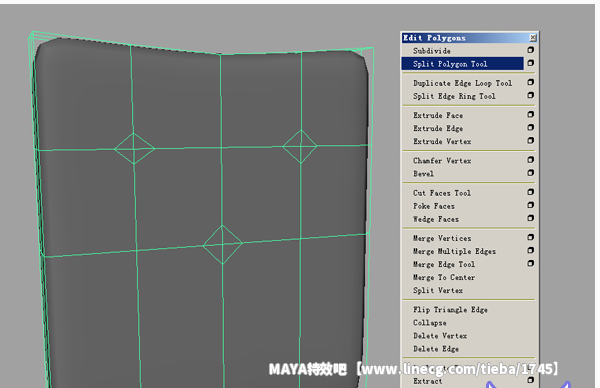
Task: Open options box for Merge Vertices
Action: click(x=530, y=237)
